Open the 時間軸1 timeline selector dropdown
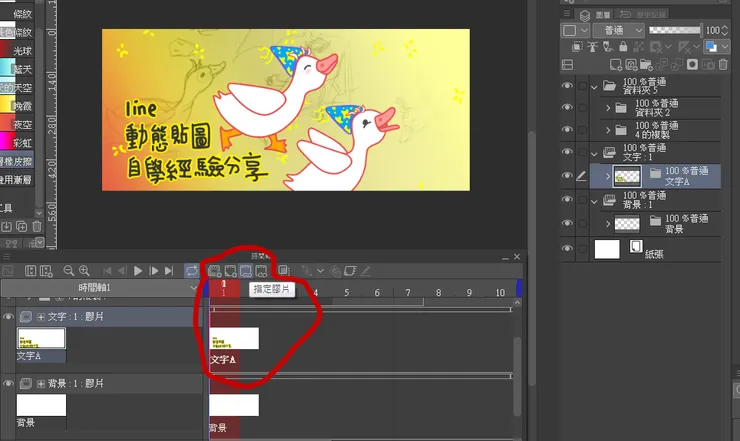 188,288
